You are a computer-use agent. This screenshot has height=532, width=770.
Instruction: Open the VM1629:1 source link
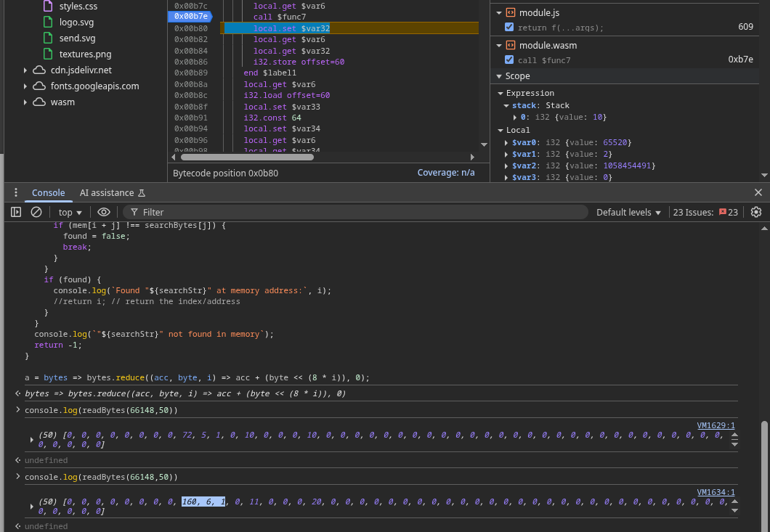coord(716,425)
